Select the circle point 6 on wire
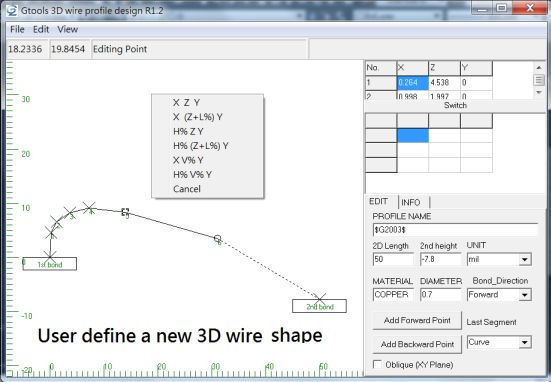The image size is (551, 382). pos(218,239)
